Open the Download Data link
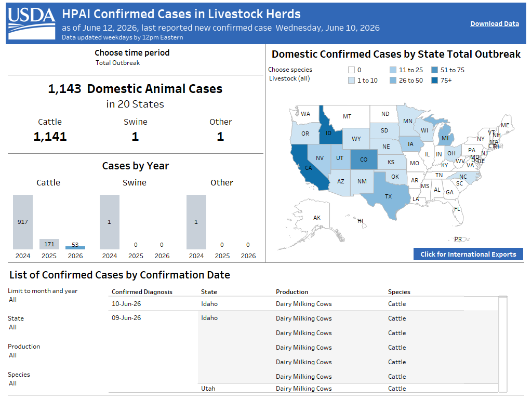Screen dimensions: 532x399 495,24
